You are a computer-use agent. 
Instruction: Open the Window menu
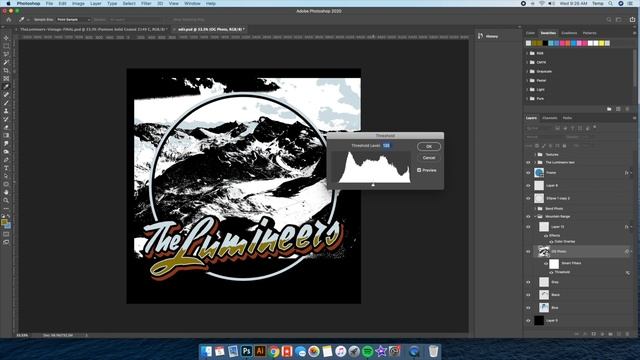pos(192,3)
